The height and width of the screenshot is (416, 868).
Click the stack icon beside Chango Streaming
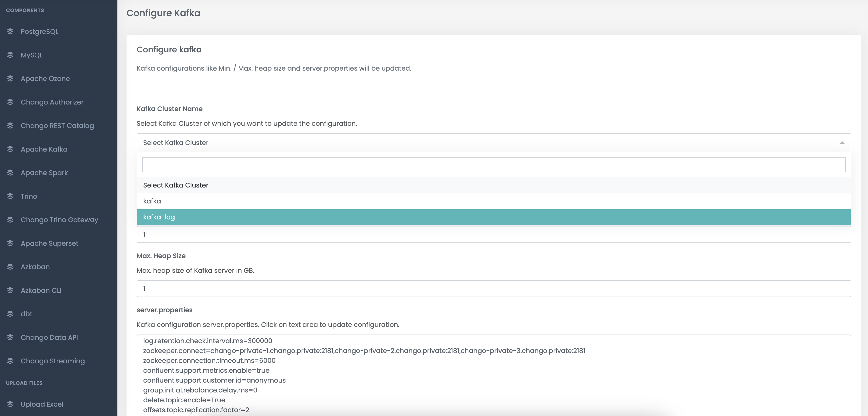click(10, 361)
